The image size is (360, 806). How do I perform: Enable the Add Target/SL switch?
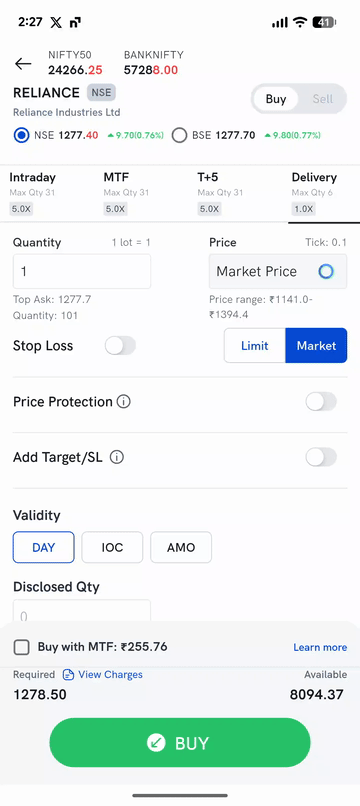coord(321,457)
